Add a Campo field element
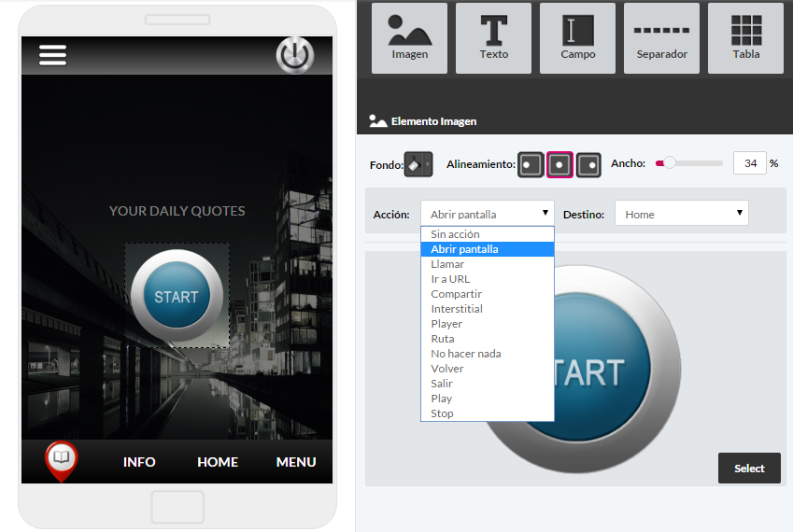The width and height of the screenshot is (793, 532). [x=577, y=38]
